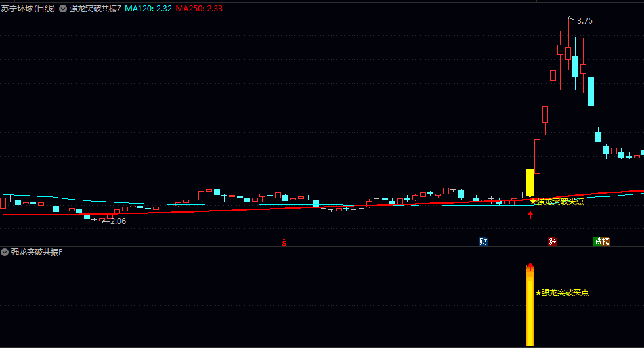Open dropdown next to 强龙突破共振F indicator

coord(5,252)
